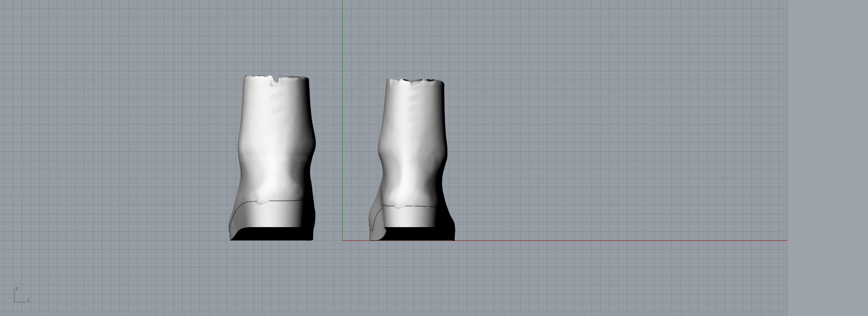Click the green vertical axis line
Image resolution: width=868 pixels, height=316 pixels.
click(342, 118)
